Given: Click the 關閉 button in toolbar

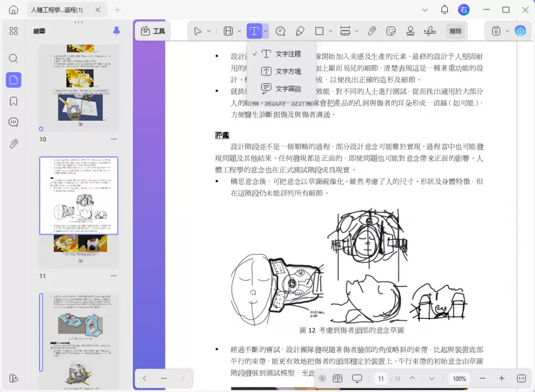Looking at the screenshot, I should tap(456, 31).
